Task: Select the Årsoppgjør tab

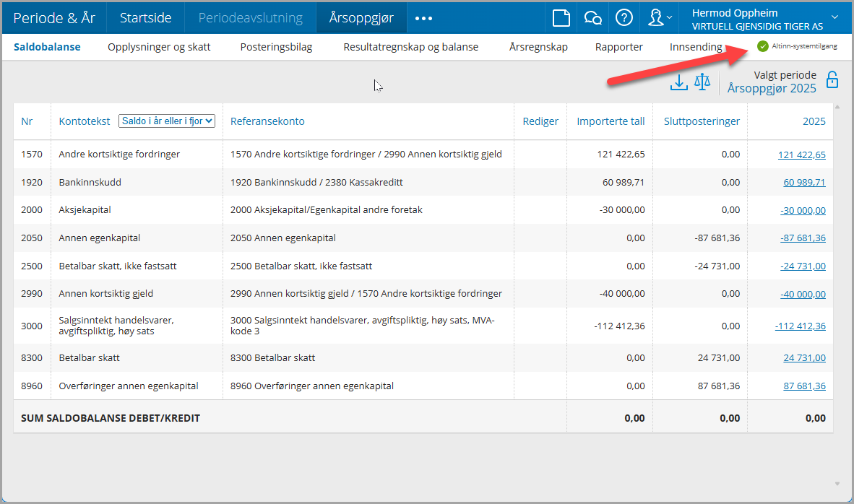Action: [361, 18]
